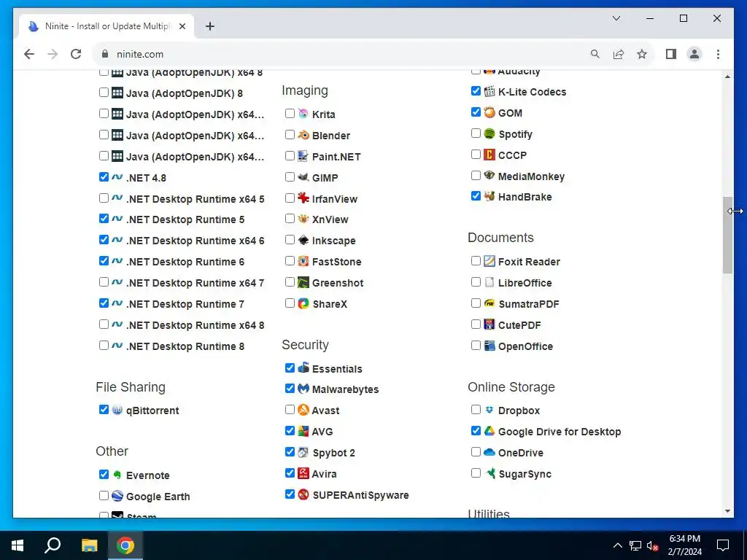Image resolution: width=747 pixels, height=560 pixels.
Task: Open File Explorer from the taskbar
Action: point(89,545)
